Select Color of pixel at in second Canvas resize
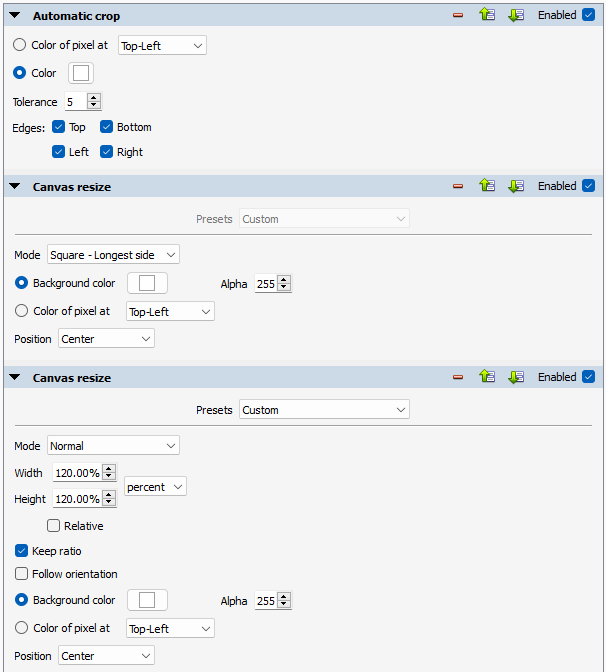 (x=21, y=627)
